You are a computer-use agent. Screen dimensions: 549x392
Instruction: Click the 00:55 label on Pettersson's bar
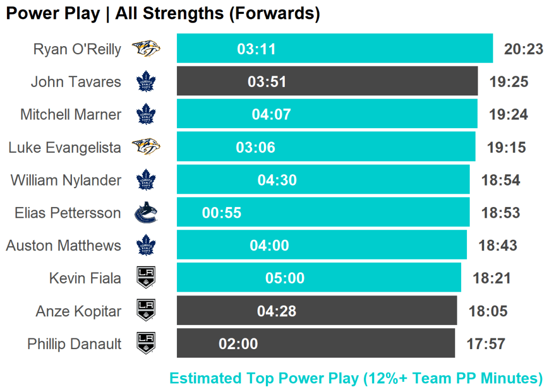(221, 213)
